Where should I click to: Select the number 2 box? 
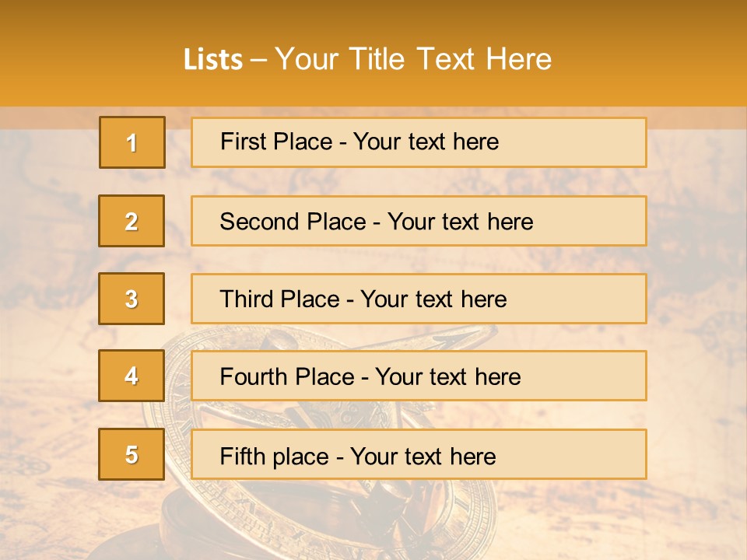pos(132,221)
